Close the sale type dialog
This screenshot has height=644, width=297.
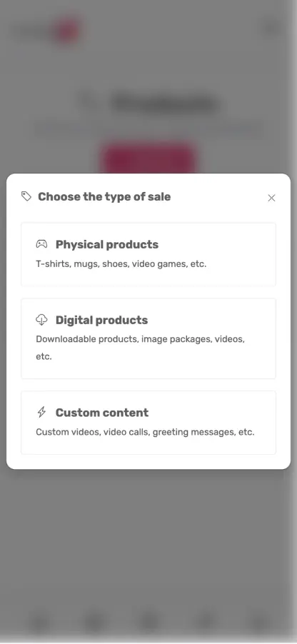click(271, 198)
